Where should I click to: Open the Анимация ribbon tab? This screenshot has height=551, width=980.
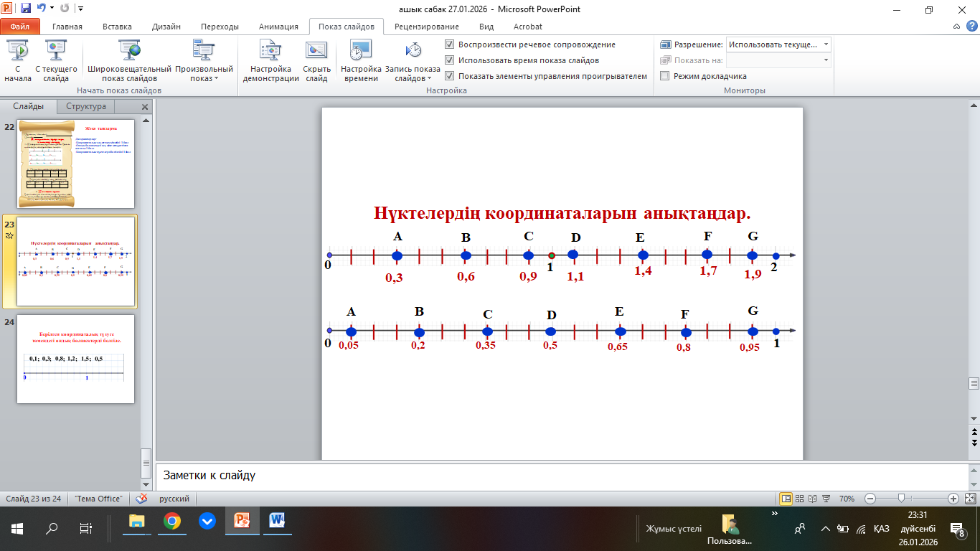click(279, 27)
